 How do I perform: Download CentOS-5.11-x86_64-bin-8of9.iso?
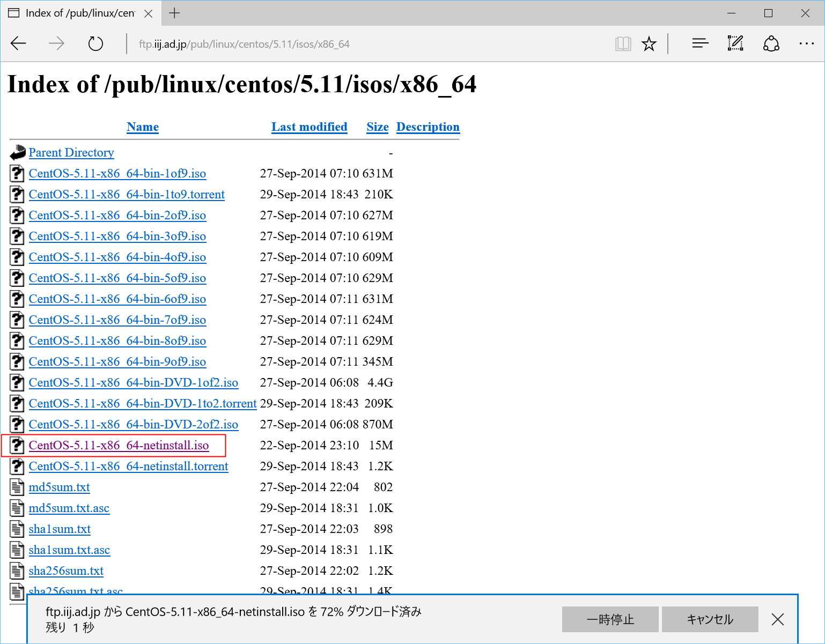click(x=117, y=341)
